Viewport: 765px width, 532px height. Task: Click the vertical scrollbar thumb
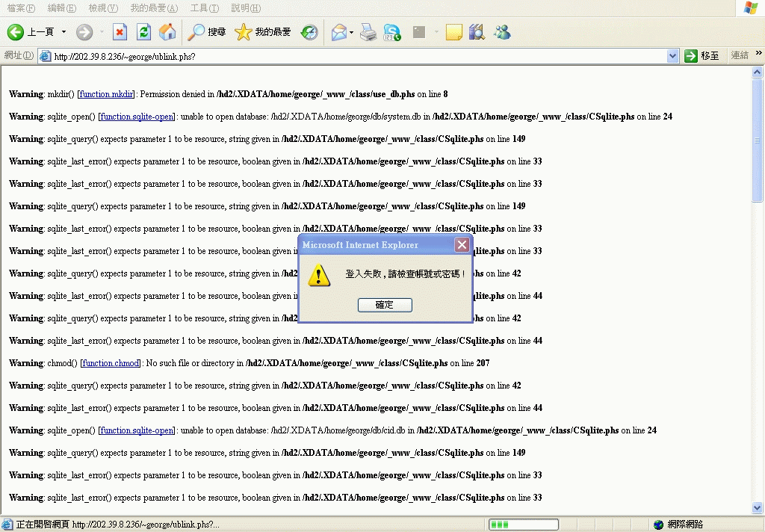pyautogui.click(x=758, y=140)
